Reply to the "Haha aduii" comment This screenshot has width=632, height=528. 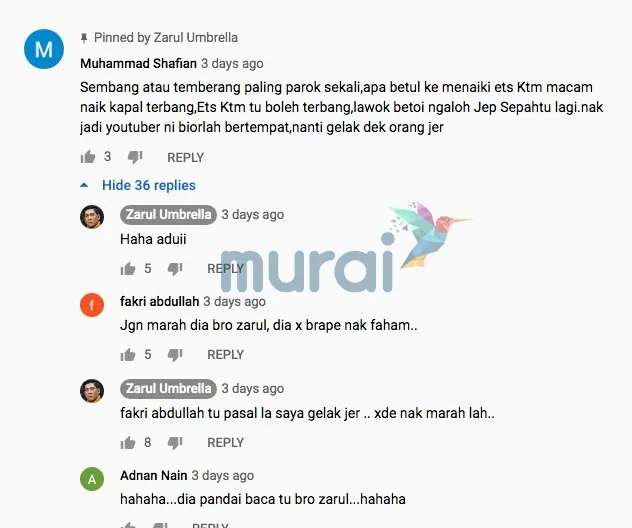point(225,268)
